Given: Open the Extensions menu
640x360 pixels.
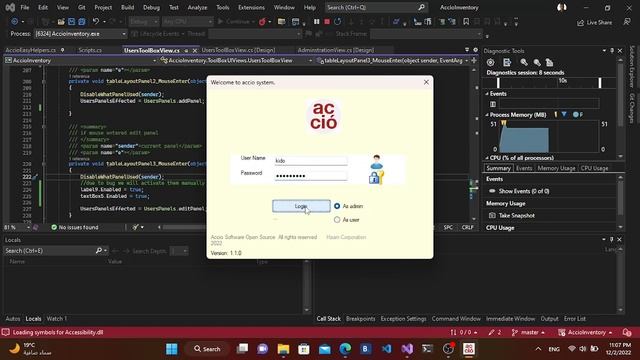Looking at the screenshot, I should coord(251,7).
